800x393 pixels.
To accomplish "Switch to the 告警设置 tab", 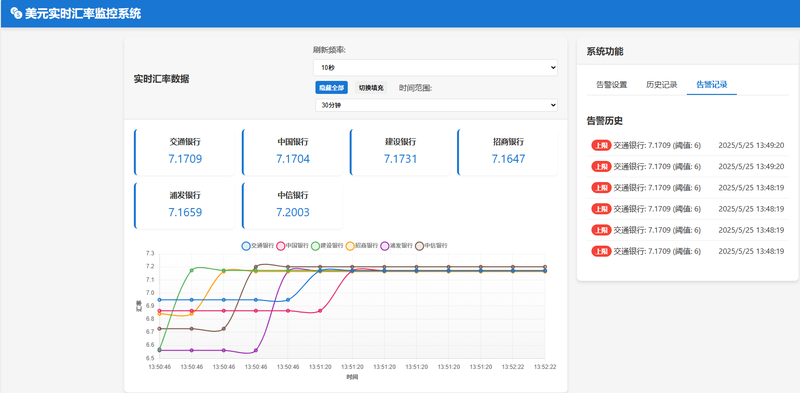I will (612, 85).
